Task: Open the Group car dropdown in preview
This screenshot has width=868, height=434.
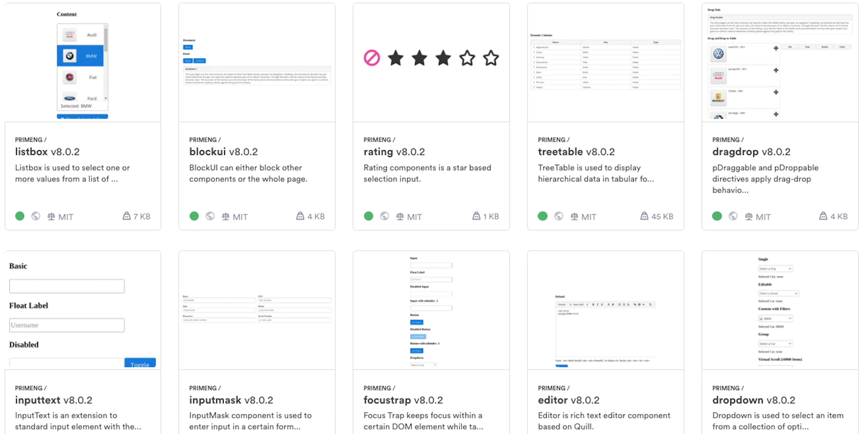Action: (x=775, y=344)
